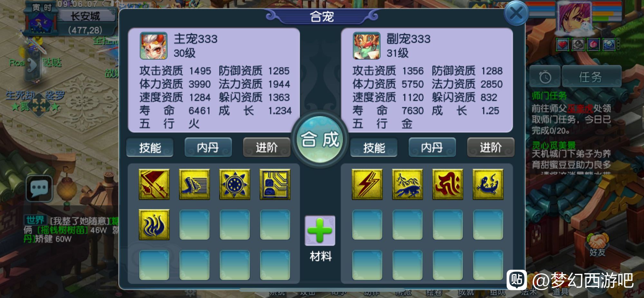Select main pet red-haired avatar
Viewport: 644px width, 298px height.
click(154, 45)
